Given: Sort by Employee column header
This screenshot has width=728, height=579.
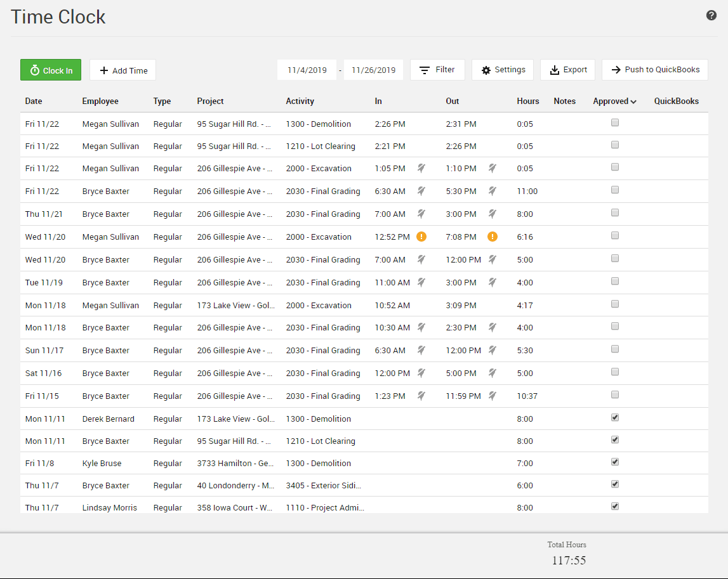Looking at the screenshot, I should (100, 101).
